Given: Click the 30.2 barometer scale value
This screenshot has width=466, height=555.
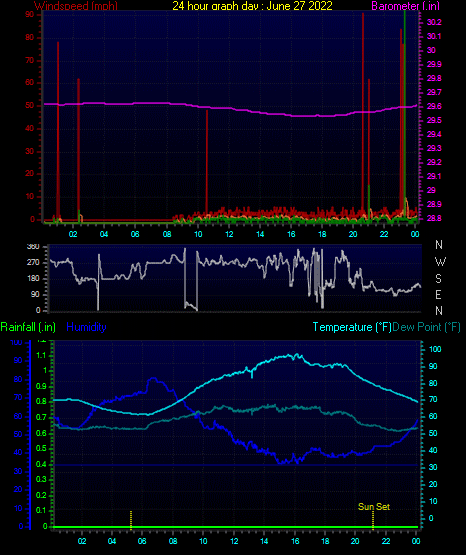Looking at the screenshot, I should coord(434,22).
